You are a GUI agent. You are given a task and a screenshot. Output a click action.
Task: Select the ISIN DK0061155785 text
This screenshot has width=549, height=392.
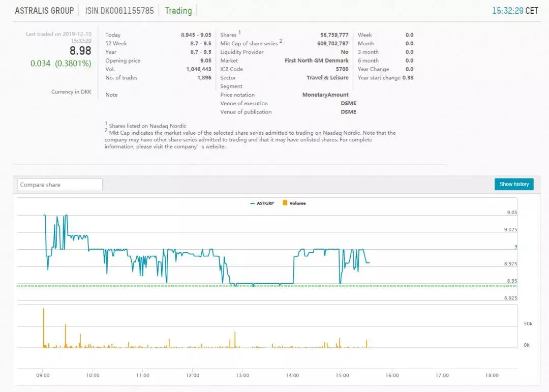point(119,11)
